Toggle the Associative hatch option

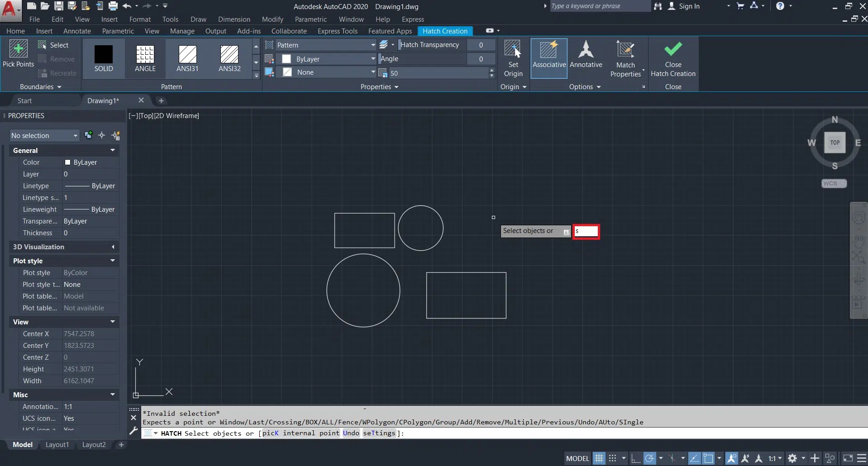[549, 50]
